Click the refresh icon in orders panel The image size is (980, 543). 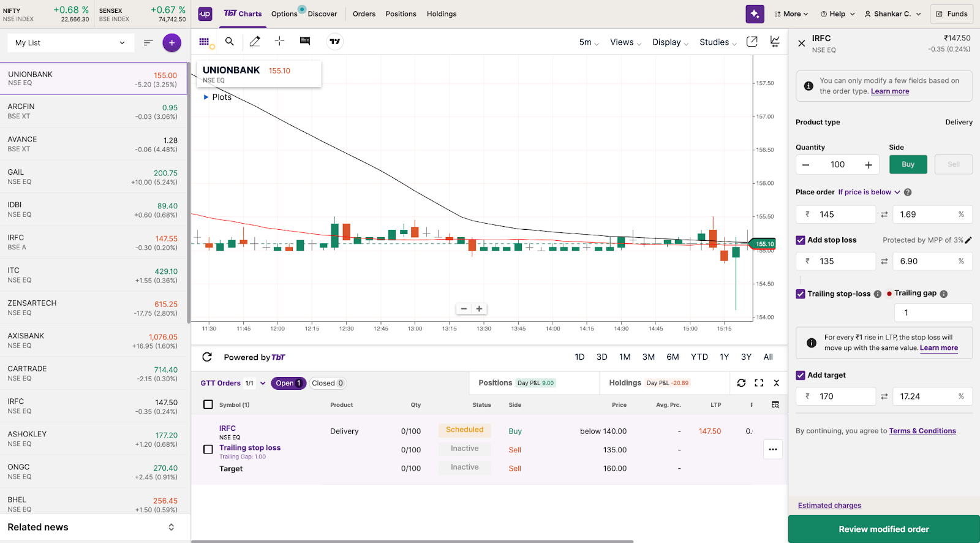(x=741, y=383)
